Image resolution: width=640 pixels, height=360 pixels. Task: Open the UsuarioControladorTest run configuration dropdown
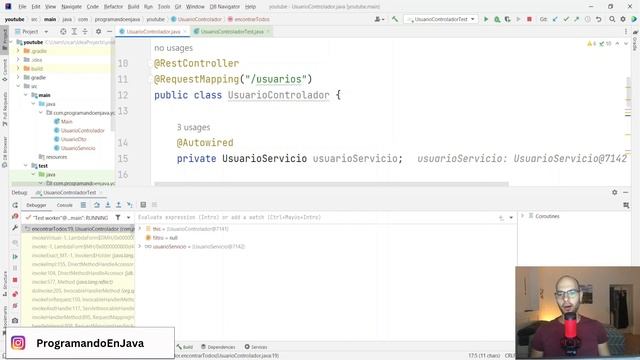[441, 19]
